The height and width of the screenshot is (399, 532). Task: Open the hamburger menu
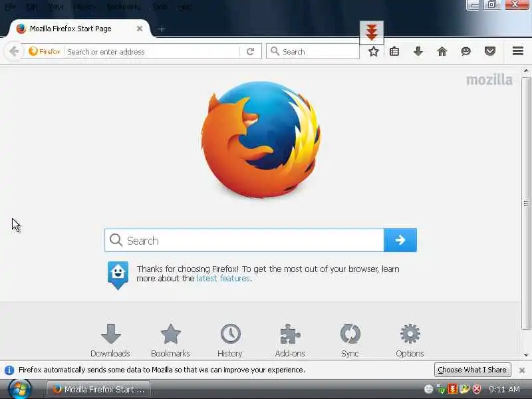point(518,51)
